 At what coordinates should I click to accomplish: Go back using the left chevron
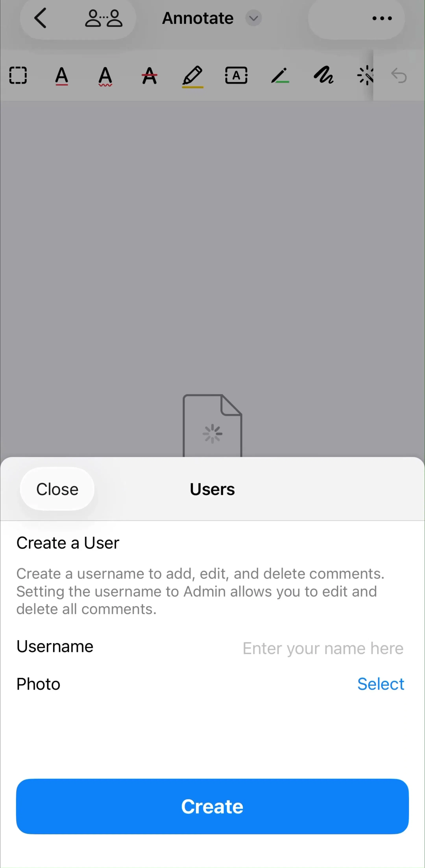(x=40, y=18)
